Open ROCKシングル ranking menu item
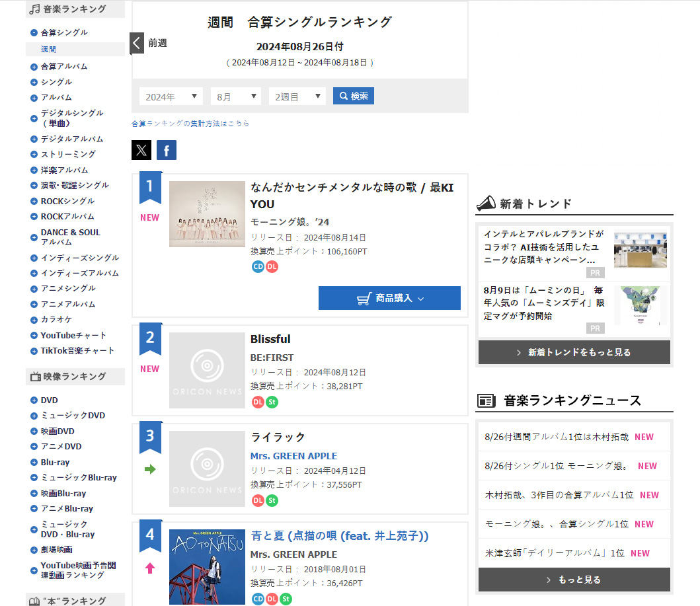The image size is (700, 606). click(67, 201)
